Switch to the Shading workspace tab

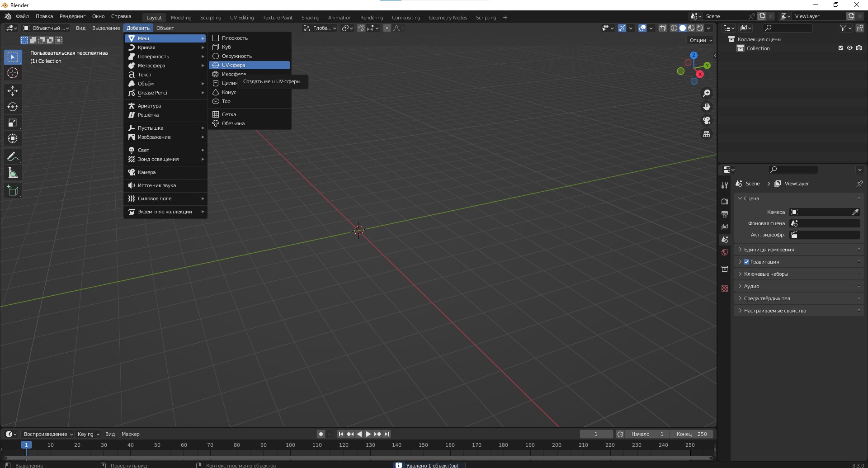[310, 18]
